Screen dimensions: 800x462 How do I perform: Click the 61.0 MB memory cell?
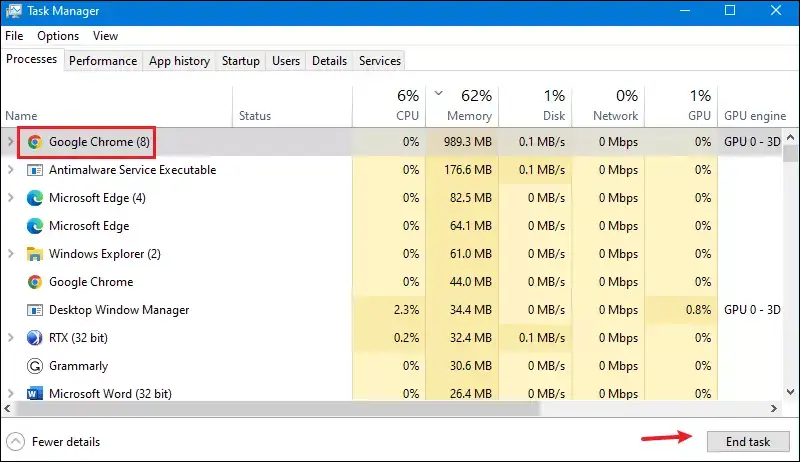click(462, 254)
